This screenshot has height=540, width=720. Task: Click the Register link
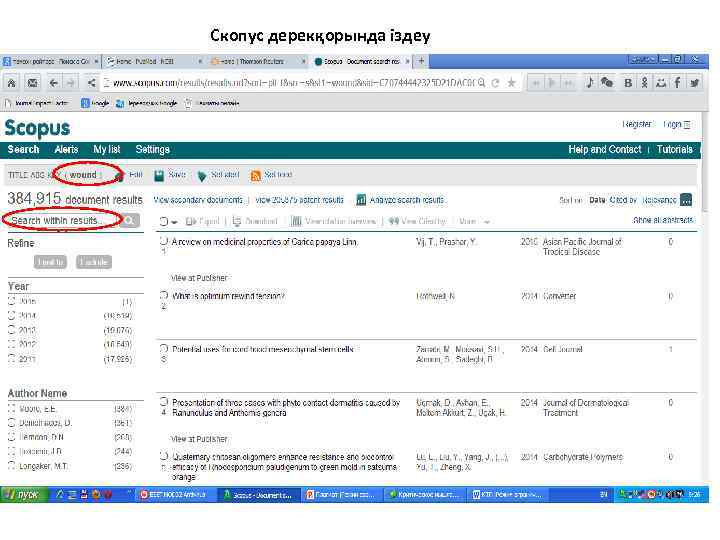[x=636, y=124]
